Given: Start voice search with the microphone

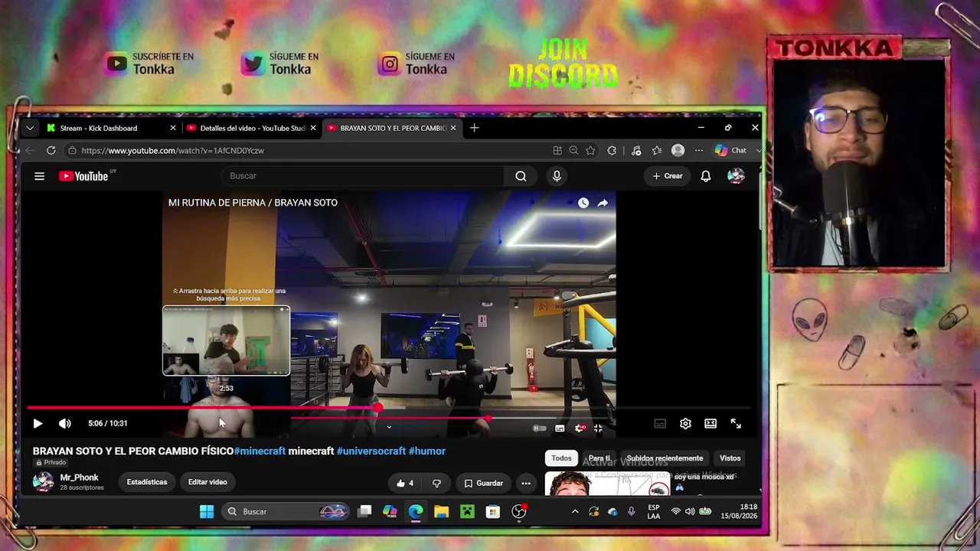Looking at the screenshot, I should [557, 176].
